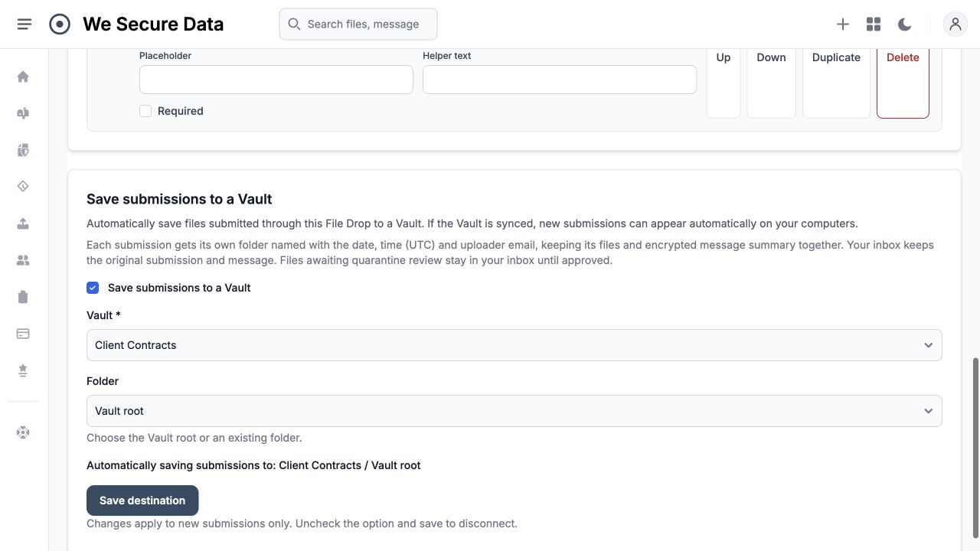Open the lifebuoy support icon in sidebar
This screenshot has width=980, height=551.
coord(23,432)
